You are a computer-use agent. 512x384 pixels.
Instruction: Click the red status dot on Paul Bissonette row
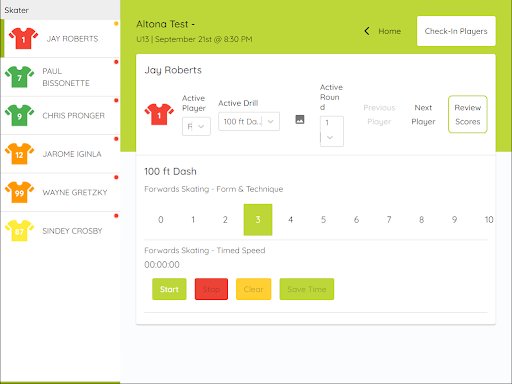116,62
